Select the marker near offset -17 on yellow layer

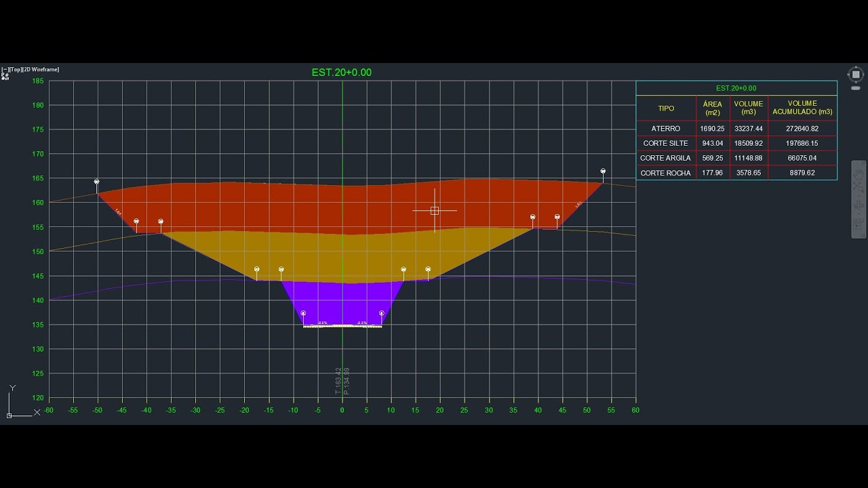pyautogui.click(x=257, y=270)
